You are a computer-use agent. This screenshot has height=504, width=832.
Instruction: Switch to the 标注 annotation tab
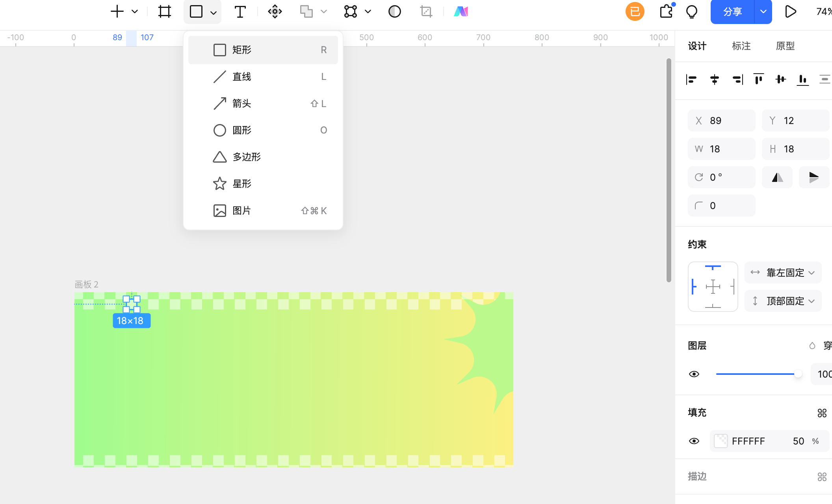[741, 46]
